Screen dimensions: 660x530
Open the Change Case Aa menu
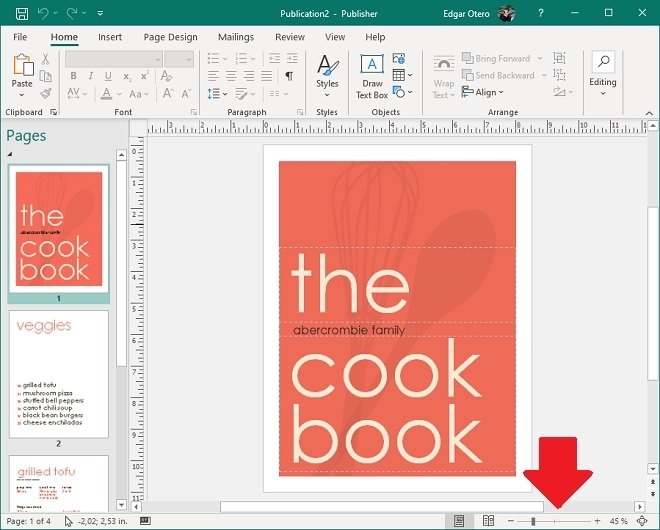tap(138, 94)
